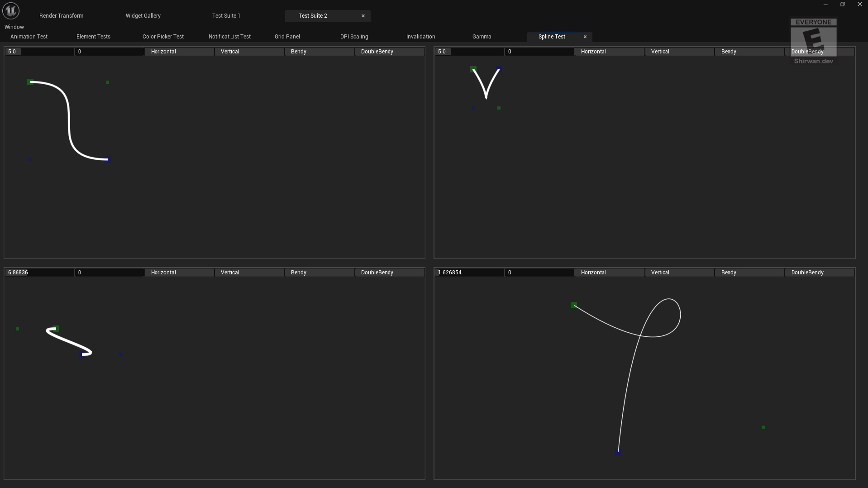This screenshot has height=488, width=868.
Task: Click DoubleBendy button in bottom-left spline panel
Action: (390, 273)
